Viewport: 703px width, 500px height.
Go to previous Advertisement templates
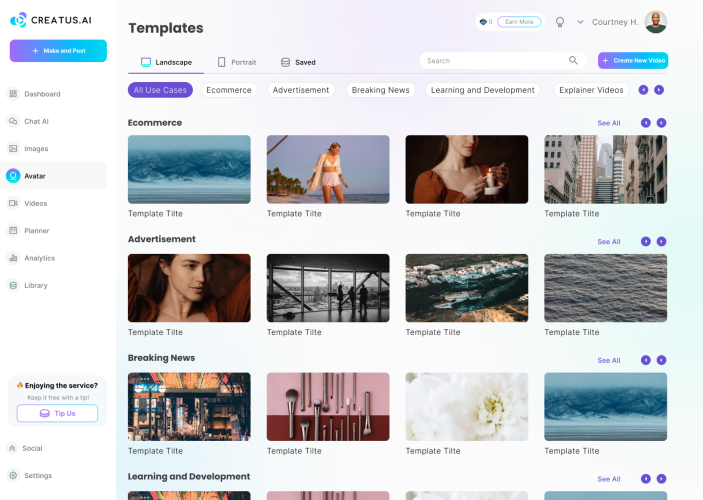646,241
